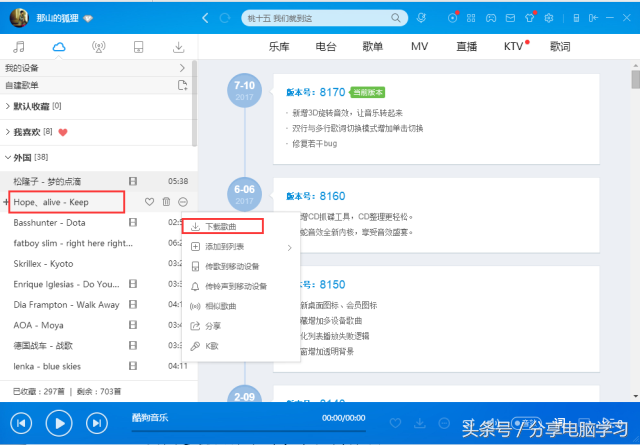Skip to previous track
640x445 pixels.
coord(21,423)
